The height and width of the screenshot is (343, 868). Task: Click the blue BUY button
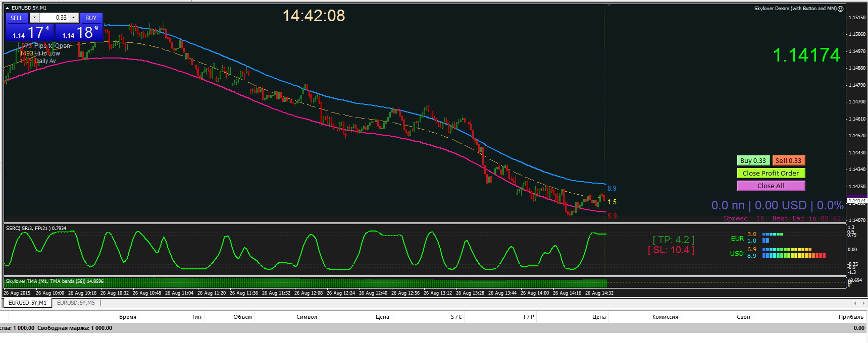[x=91, y=18]
